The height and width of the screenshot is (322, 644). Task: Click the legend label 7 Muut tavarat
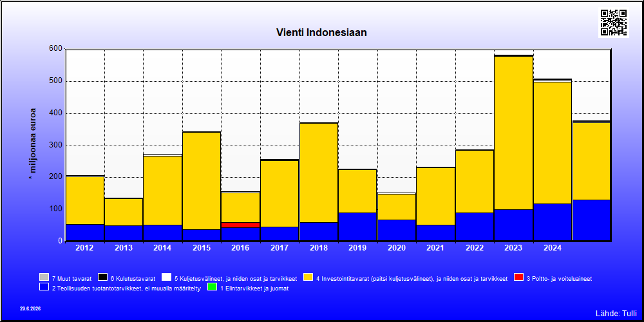click(x=72, y=278)
